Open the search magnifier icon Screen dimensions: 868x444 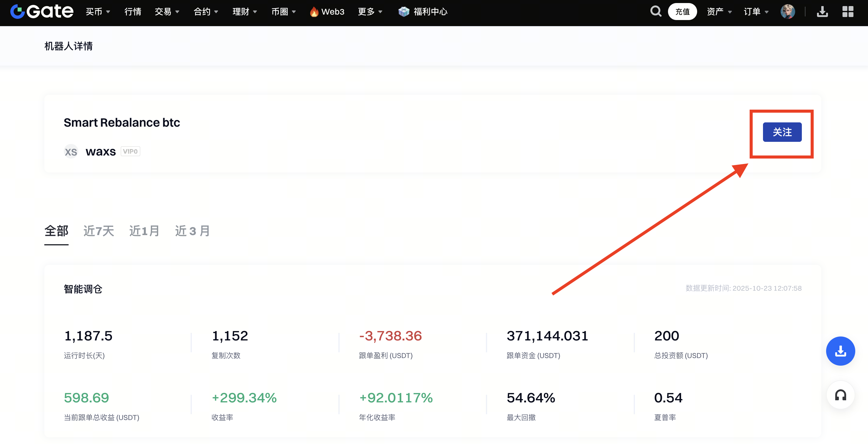(x=655, y=12)
